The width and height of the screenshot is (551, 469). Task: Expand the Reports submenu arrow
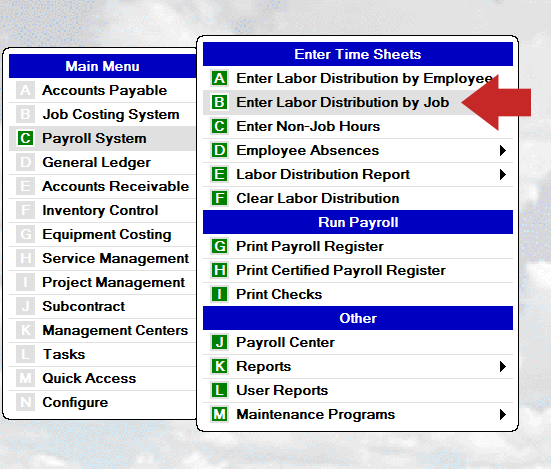pos(503,366)
